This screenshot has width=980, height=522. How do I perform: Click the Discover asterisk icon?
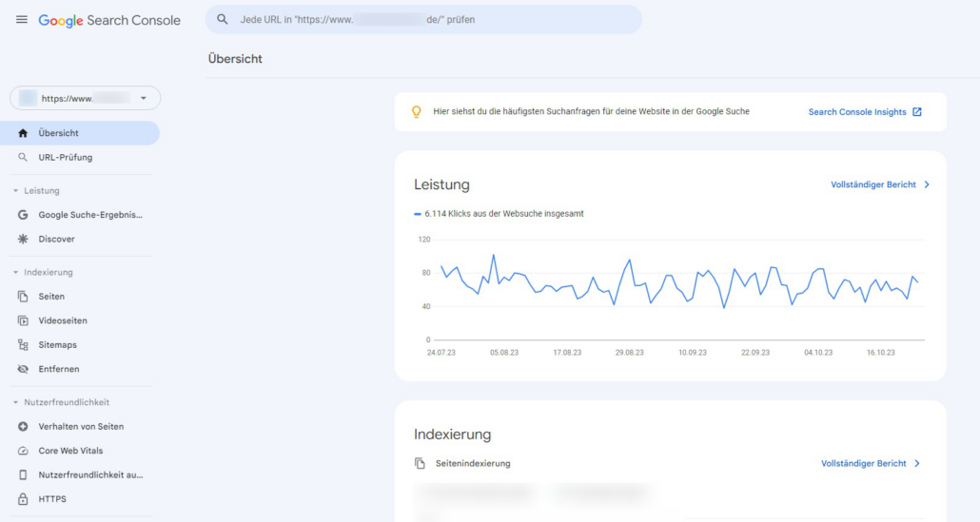click(23, 240)
